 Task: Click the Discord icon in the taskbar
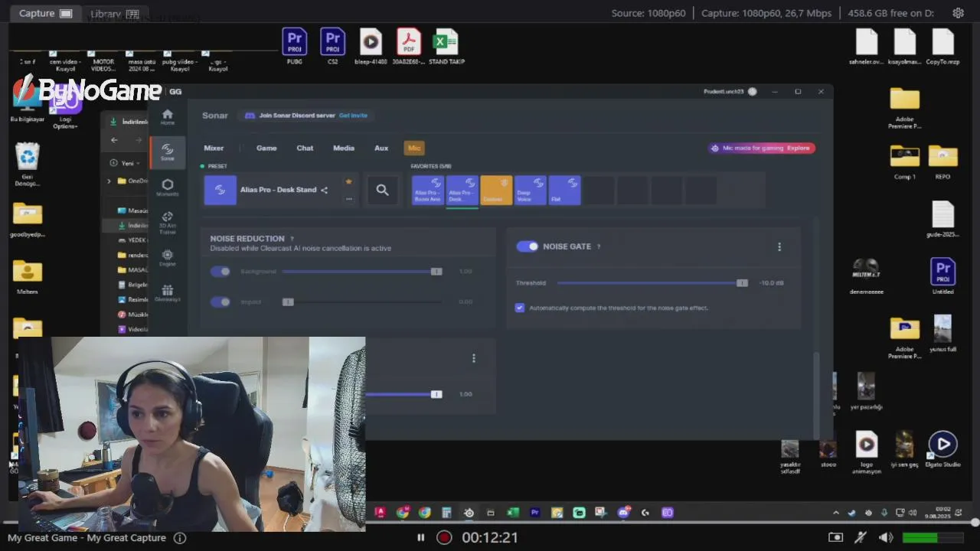click(623, 513)
